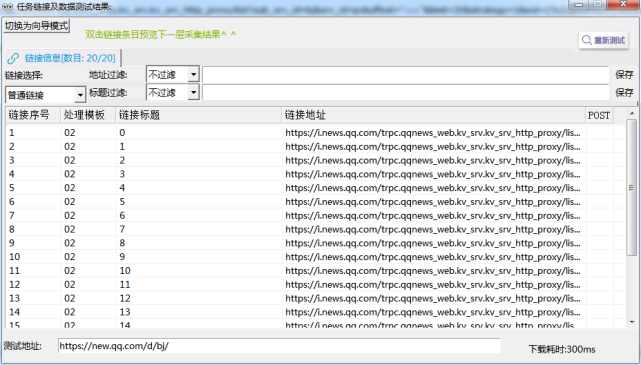Open the 地址过滤 不过滤 dropdown
This screenshot has height=365, width=641.
[x=193, y=74]
